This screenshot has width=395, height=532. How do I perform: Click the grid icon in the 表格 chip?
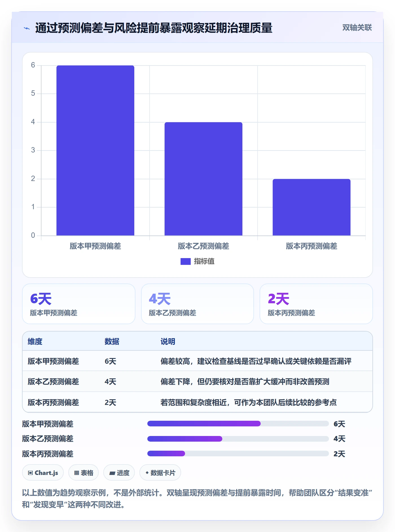(x=76, y=473)
